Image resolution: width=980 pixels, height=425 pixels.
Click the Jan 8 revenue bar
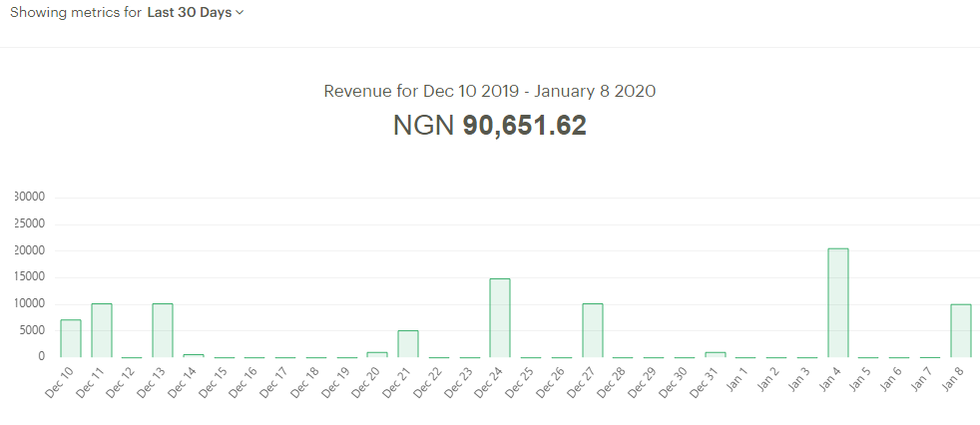pos(961,330)
